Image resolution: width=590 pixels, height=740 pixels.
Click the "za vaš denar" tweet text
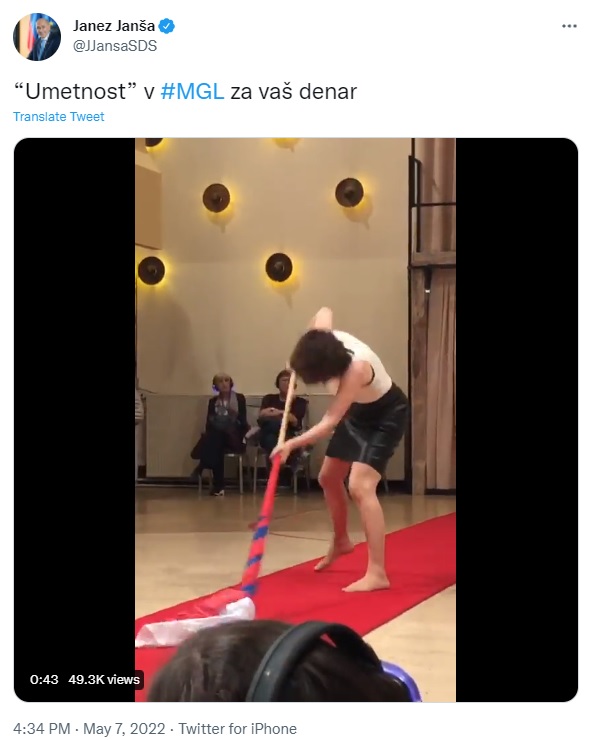(293, 92)
